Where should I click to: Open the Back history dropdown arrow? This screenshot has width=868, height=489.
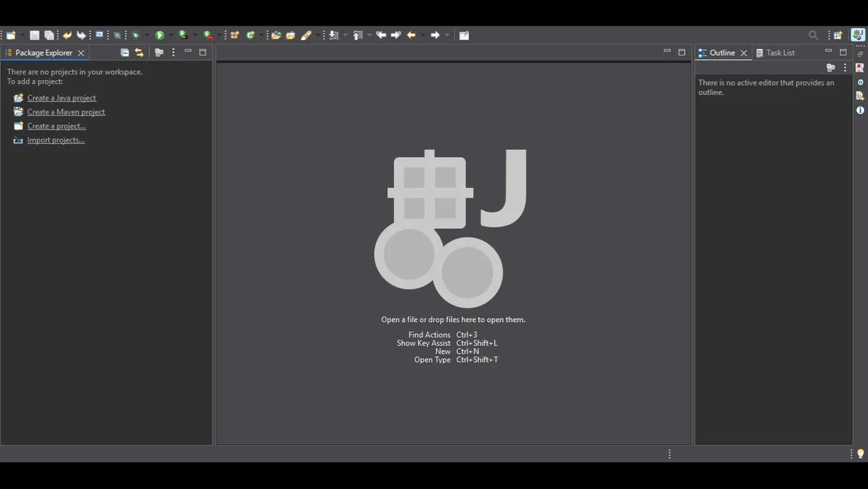point(422,35)
